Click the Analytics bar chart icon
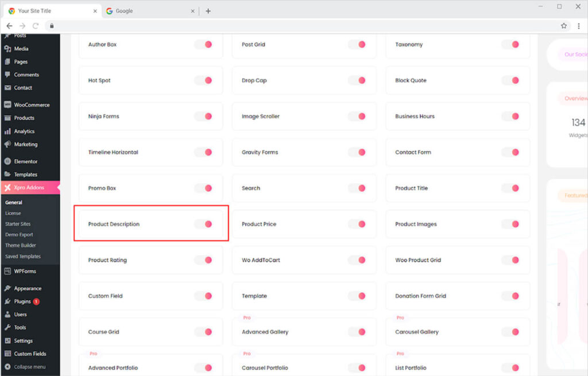 (x=7, y=131)
